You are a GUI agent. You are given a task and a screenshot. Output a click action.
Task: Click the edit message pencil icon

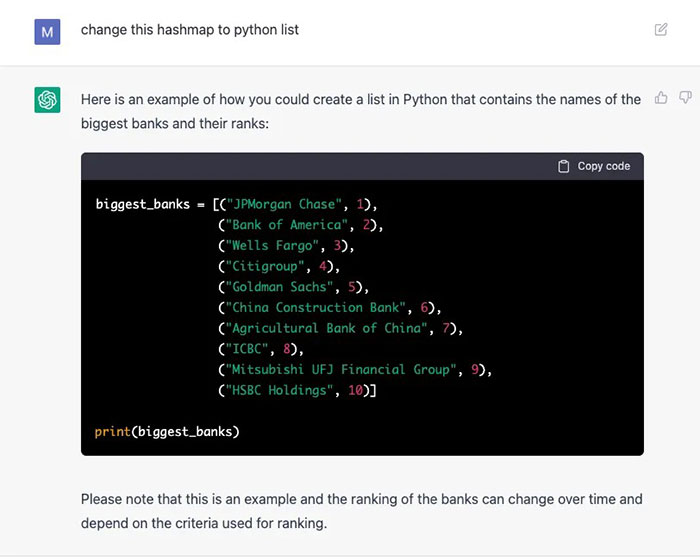click(661, 30)
